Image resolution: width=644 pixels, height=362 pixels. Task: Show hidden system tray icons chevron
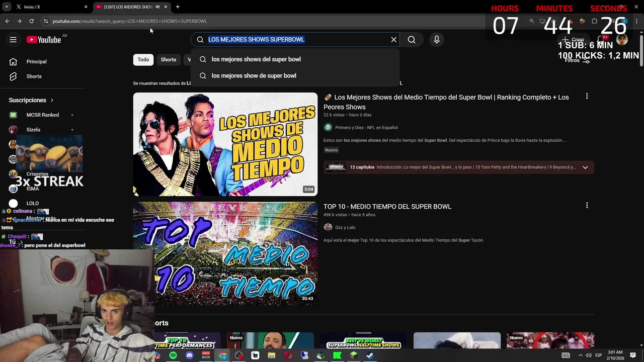(x=580, y=355)
